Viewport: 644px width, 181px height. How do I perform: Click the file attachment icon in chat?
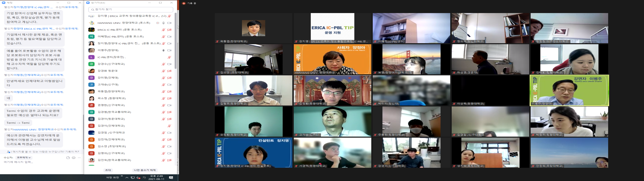(68, 158)
